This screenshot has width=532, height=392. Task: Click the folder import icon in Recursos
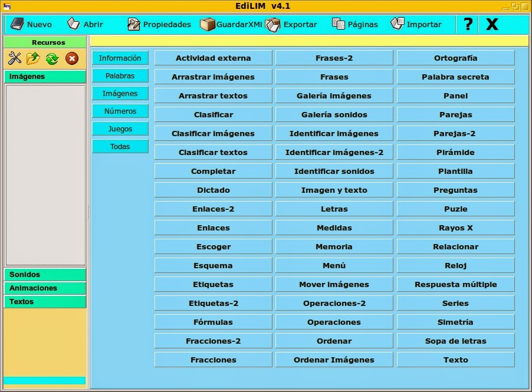coord(33,58)
